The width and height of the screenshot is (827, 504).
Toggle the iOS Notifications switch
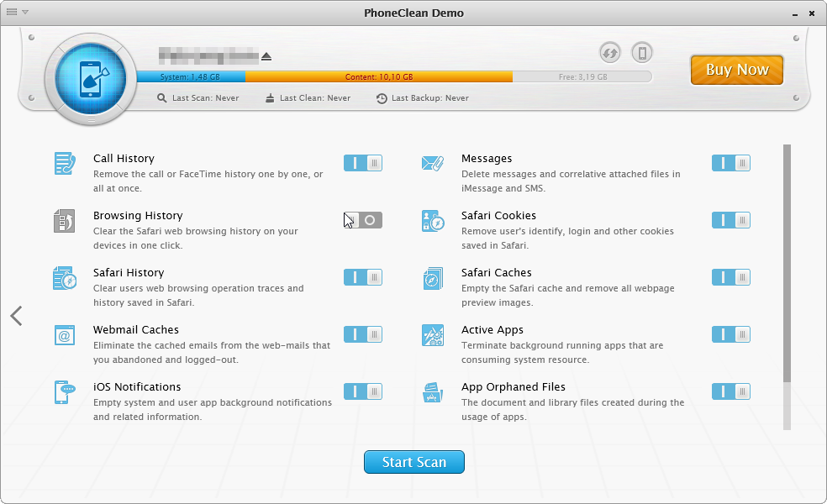[363, 391]
